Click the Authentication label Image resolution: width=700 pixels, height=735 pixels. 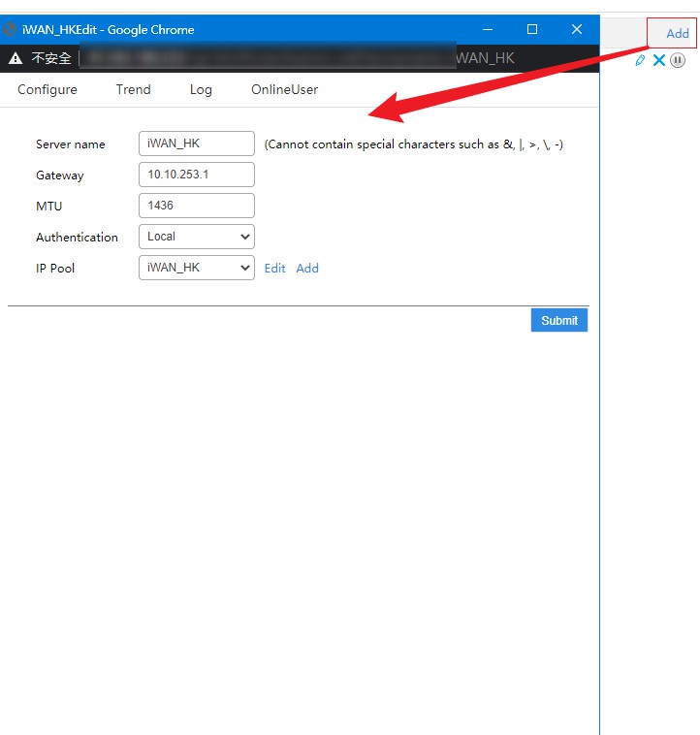point(77,238)
